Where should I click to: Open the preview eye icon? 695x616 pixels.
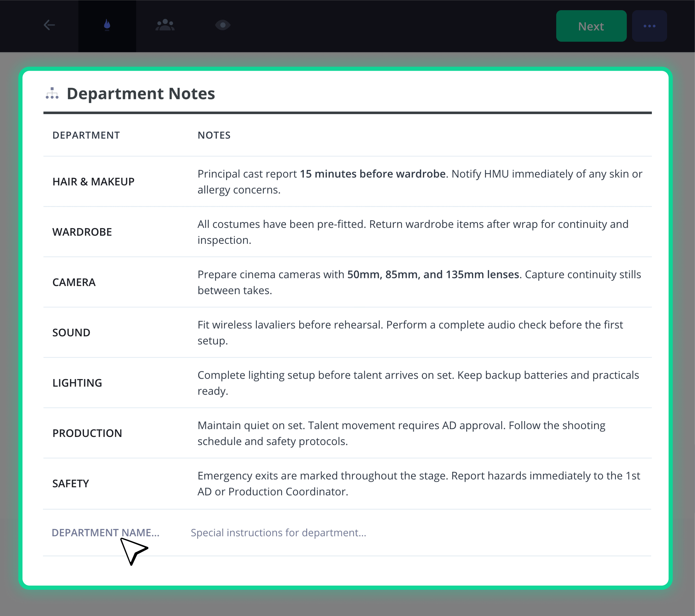tap(223, 25)
